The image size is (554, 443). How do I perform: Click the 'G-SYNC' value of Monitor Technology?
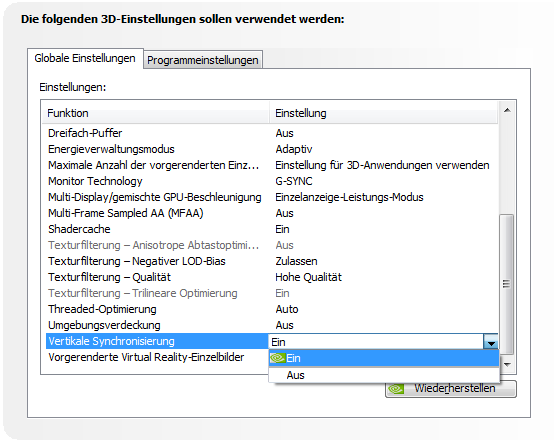click(x=294, y=181)
